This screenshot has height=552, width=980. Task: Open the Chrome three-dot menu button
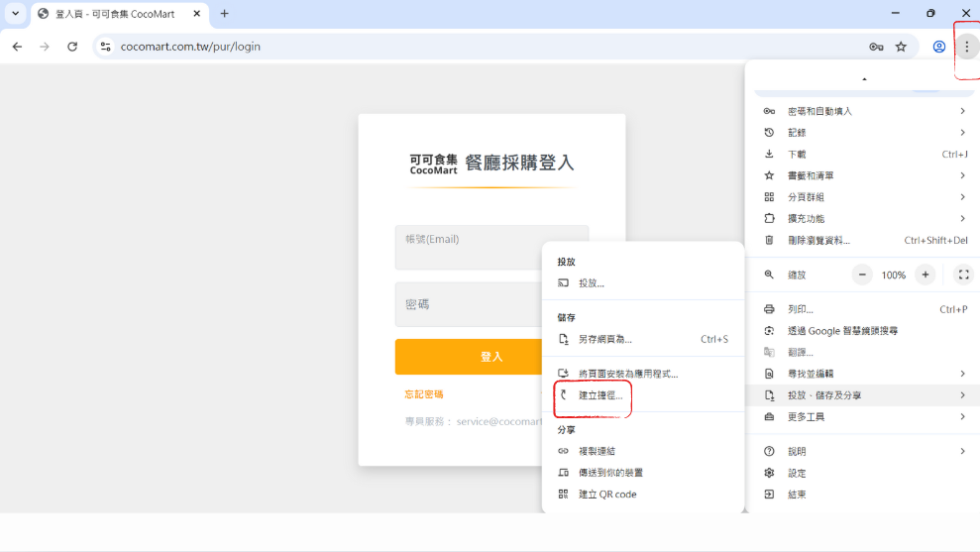click(x=966, y=47)
